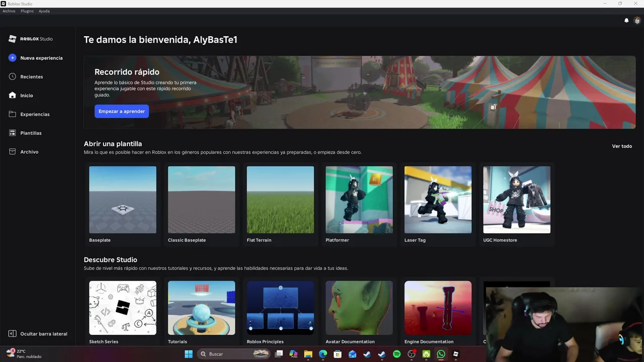Screen dimensions: 644x362
Task: Click the Descubre Studio heading
Action: (110, 260)
